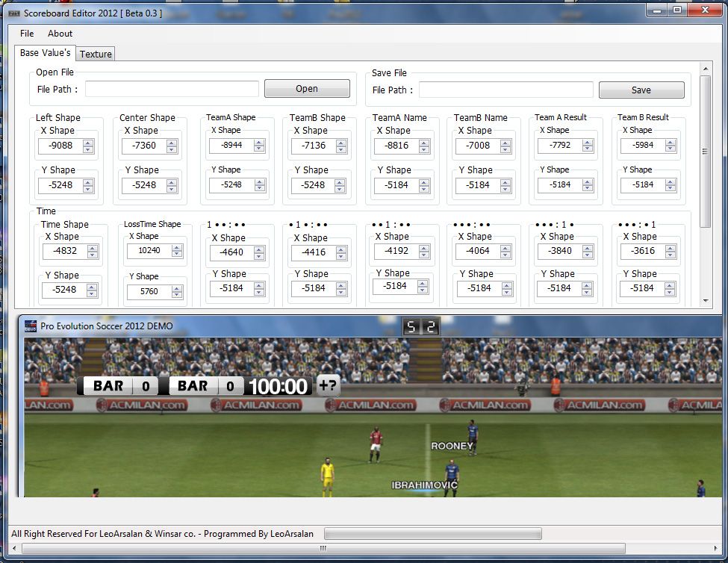Decrease LossTime Shape Y value spinner
The image size is (728, 563).
(177, 295)
